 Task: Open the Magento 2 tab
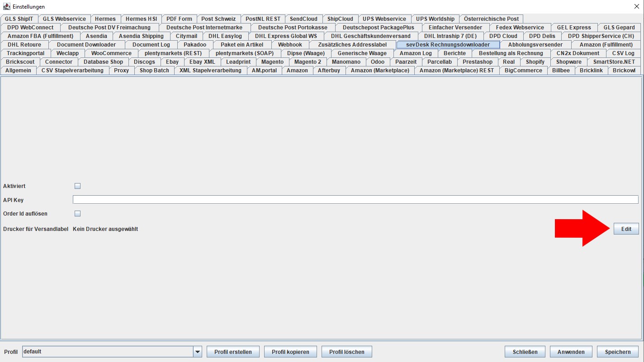click(308, 62)
